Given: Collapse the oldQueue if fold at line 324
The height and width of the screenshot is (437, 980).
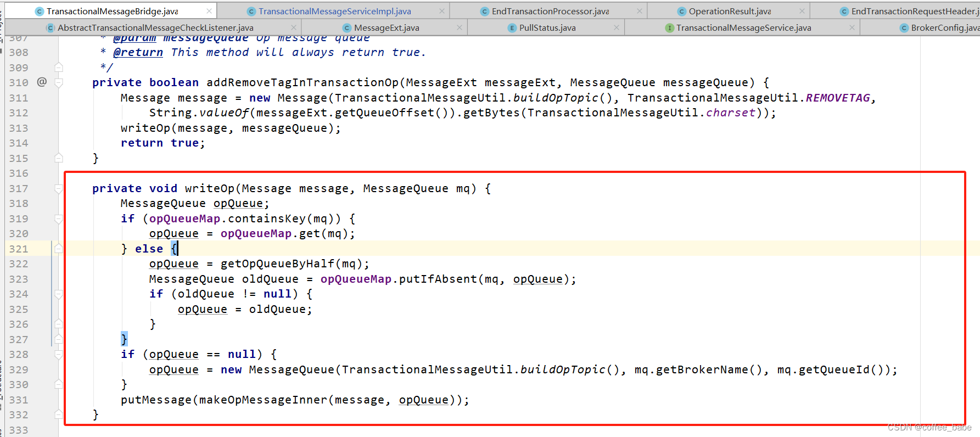Looking at the screenshot, I should coord(59,294).
